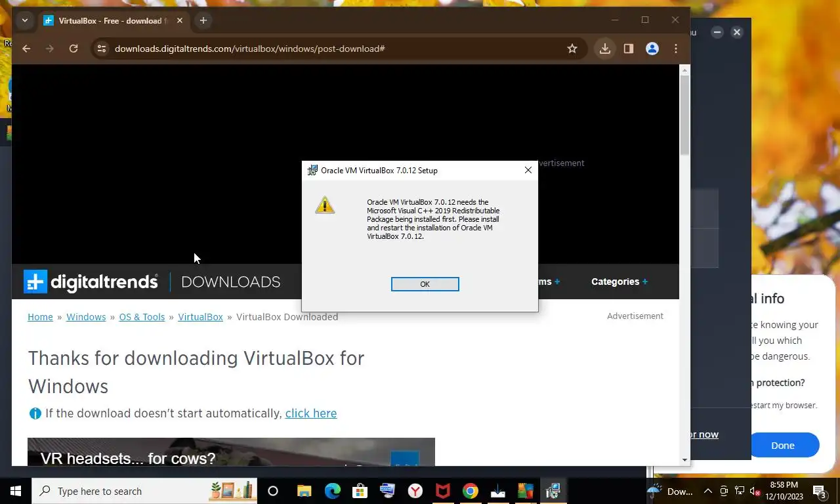Minimize the window behind on the right

click(x=717, y=32)
